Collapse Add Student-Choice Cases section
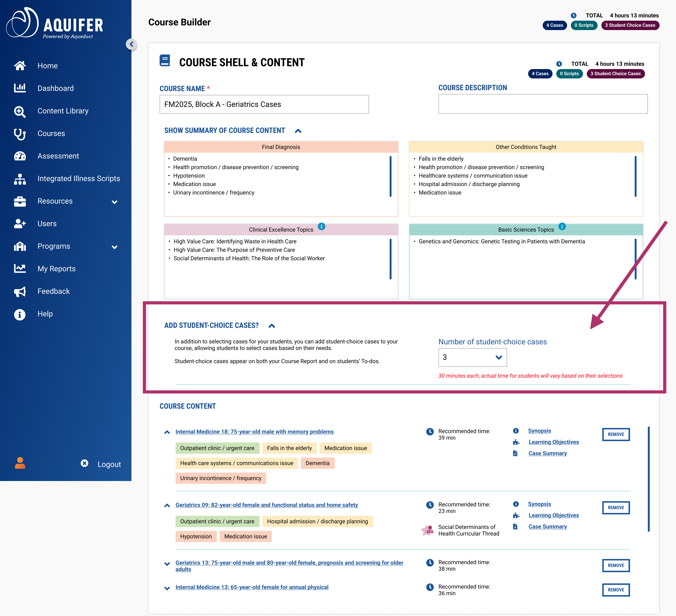The image size is (676, 616). pyautogui.click(x=272, y=326)
